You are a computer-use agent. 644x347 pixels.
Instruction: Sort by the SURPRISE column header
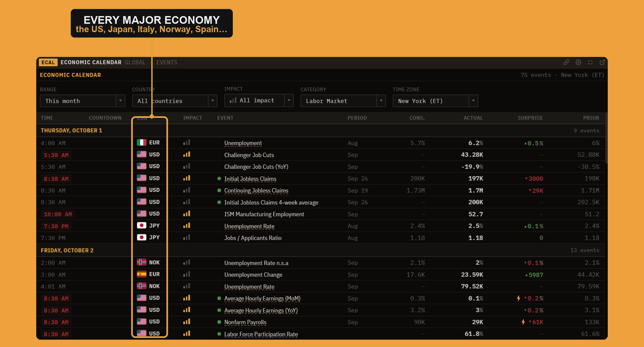[x=530, y=118]
